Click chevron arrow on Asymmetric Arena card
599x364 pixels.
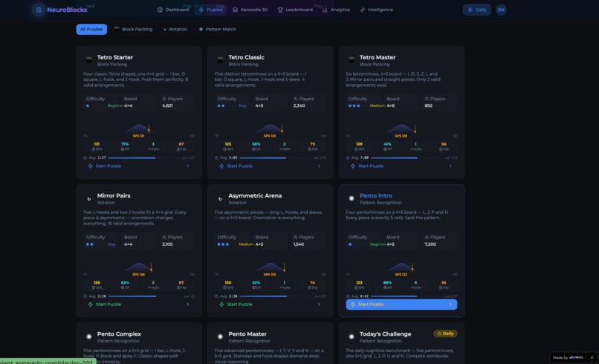pos(319,305)
